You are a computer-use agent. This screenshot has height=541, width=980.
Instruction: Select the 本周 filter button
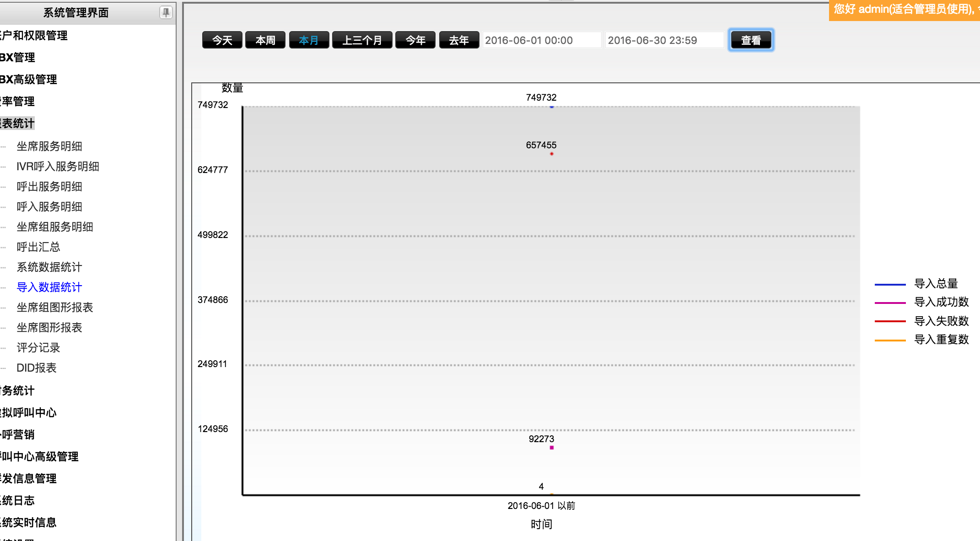(x=265, y=40)
